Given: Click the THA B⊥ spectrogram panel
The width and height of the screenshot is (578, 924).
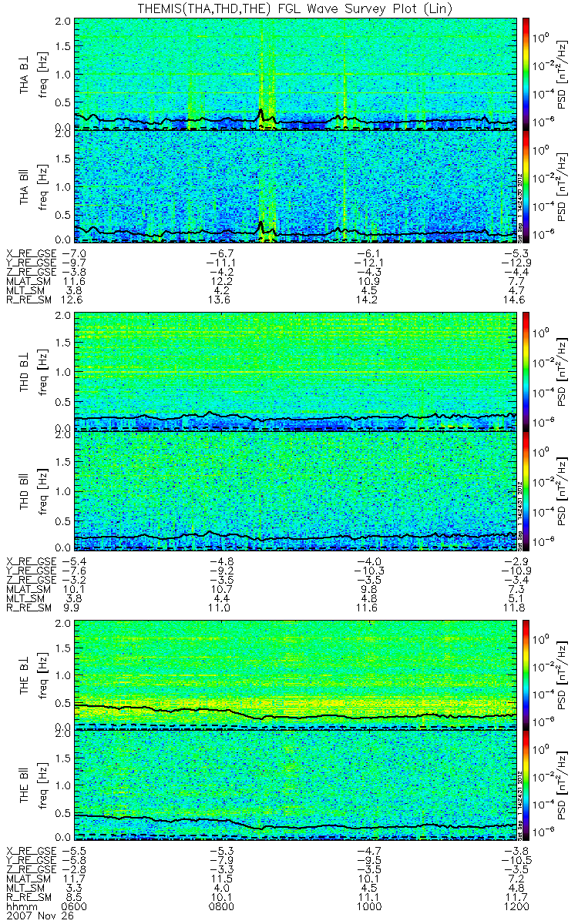Looking at the screenshot, I should (296, 73).
